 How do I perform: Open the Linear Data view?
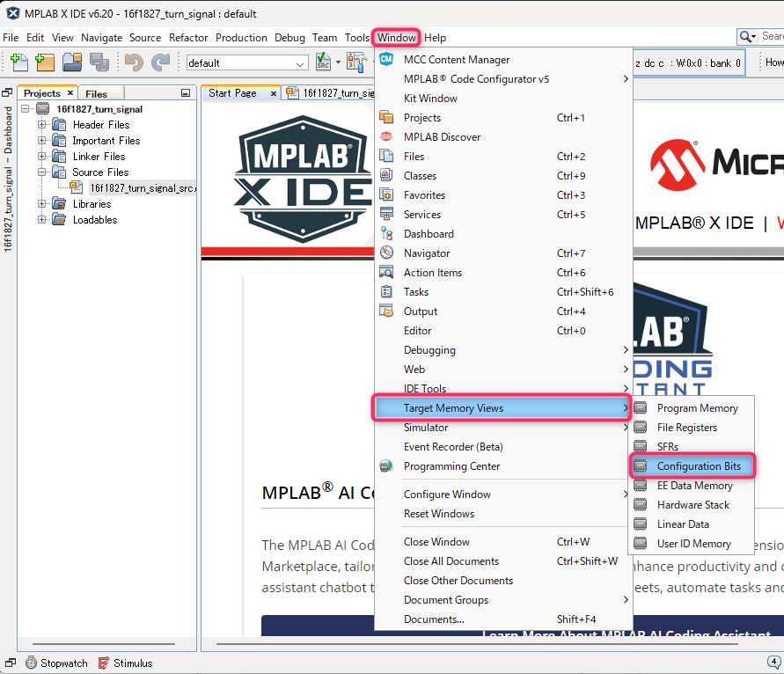point(692,524)
